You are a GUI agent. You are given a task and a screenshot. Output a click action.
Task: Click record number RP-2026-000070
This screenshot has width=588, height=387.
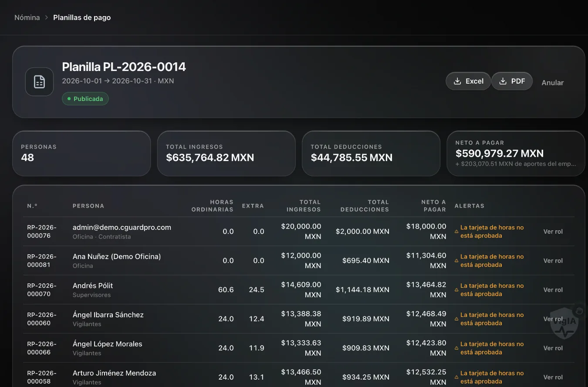tap(42, 290)
